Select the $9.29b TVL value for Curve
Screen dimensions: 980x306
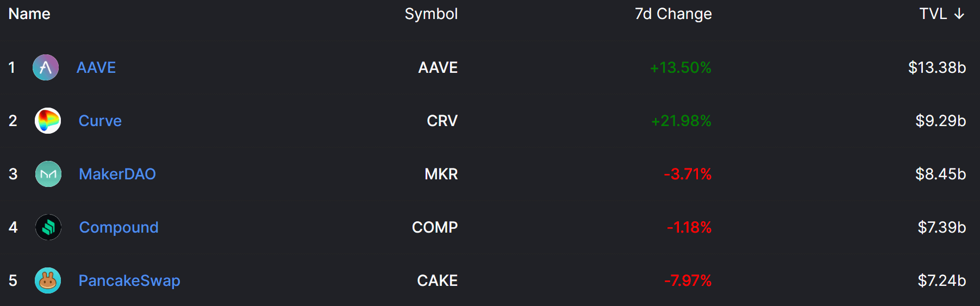point(941,121)
